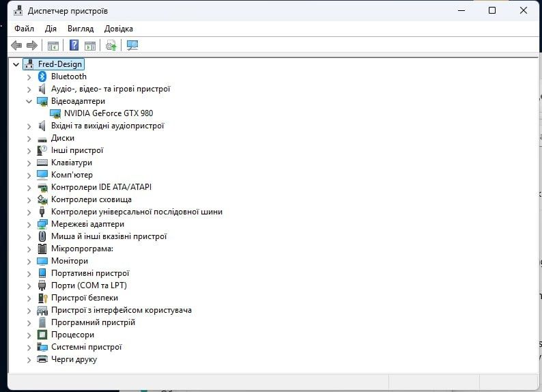Click the Комп'ютер monitor icon
The height and width of the screenshot is (392, 542).
click(42, 175)
